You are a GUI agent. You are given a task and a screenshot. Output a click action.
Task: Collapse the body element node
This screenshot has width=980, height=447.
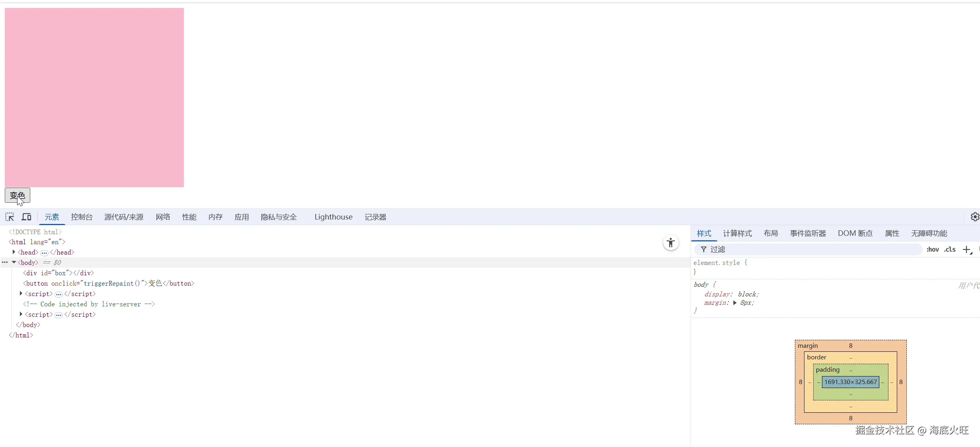pos(14,263)
